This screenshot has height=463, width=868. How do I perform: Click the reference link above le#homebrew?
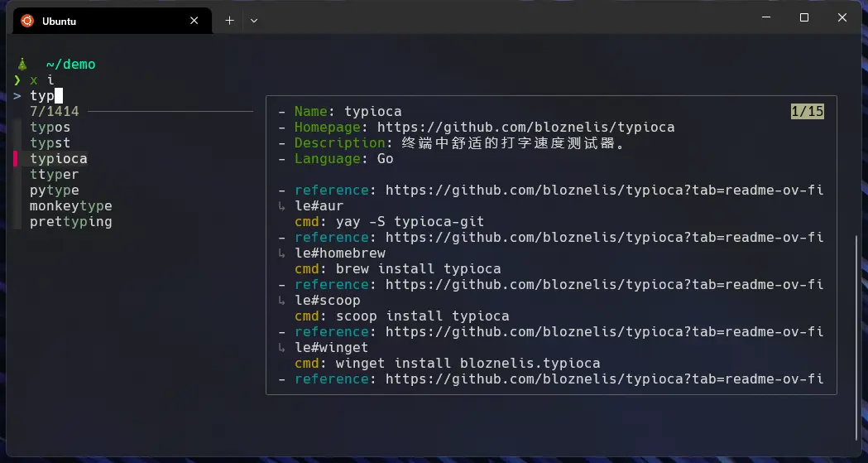tap(605, 237)
